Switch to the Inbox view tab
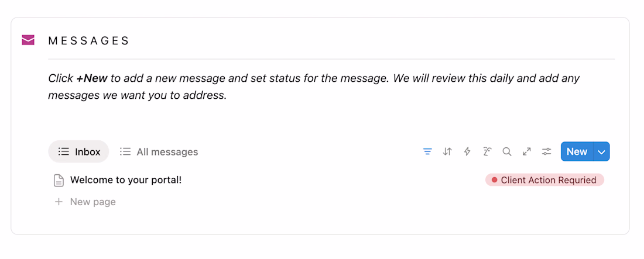This screenshot has height=259, width=644. [79, 152]
